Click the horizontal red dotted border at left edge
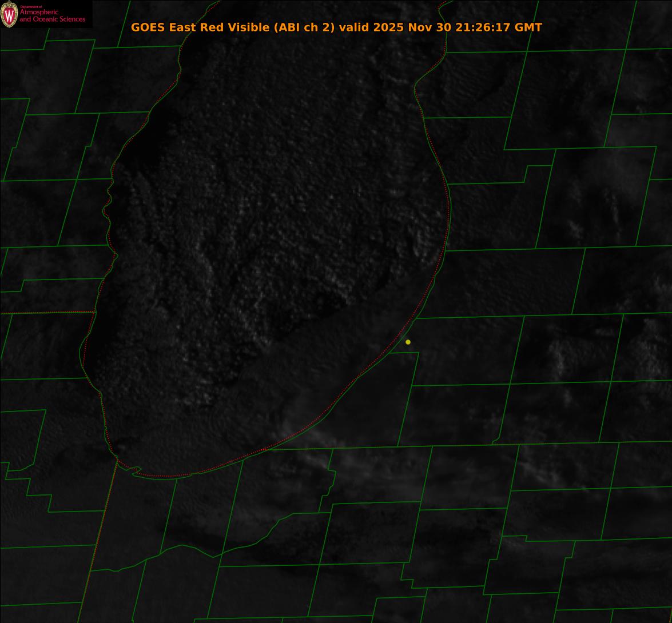The image size is (672, 623). (46, 313)
